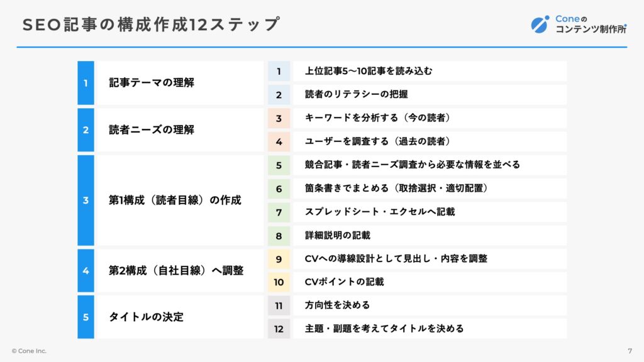
Task: Click the light blue step 2 number tile
Action: click(279, 95)
